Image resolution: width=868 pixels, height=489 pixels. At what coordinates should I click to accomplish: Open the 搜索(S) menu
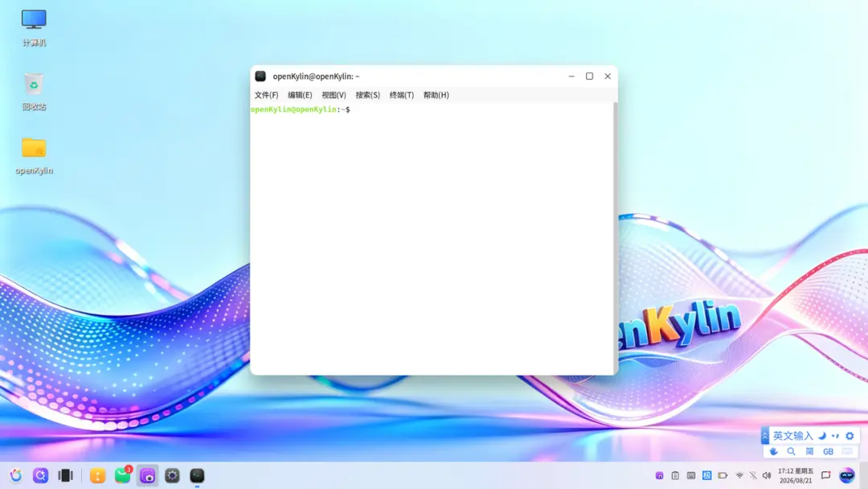point(367,95)
